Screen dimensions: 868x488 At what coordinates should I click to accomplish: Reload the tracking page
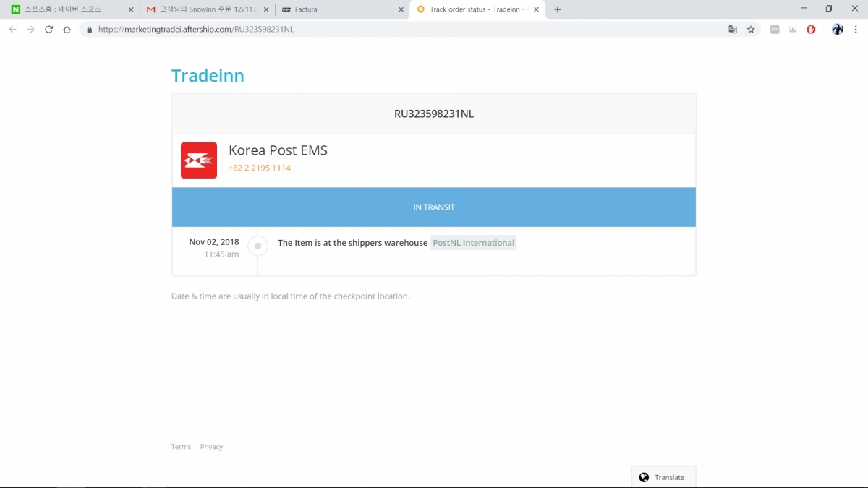coord(48,30)
